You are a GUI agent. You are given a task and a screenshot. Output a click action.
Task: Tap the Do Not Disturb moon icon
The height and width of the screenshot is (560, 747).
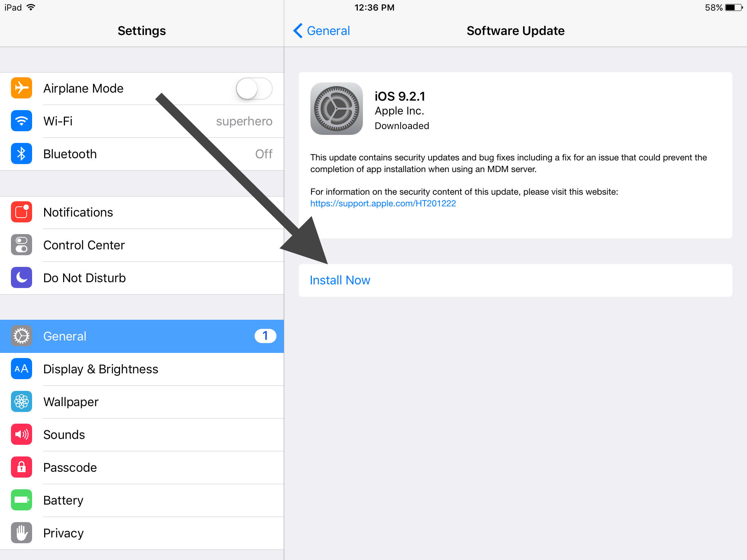click(x=22, y=276)
